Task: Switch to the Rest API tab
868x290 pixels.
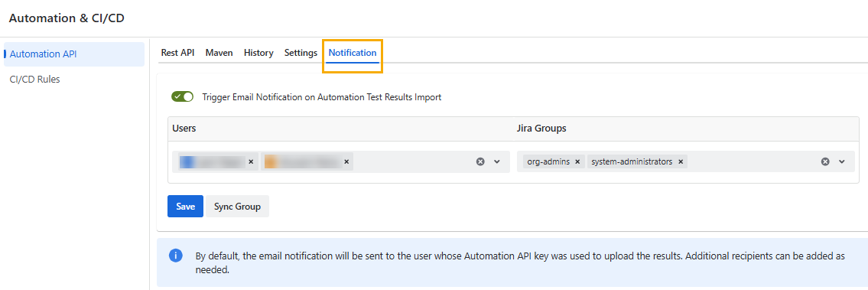Action: click(177, 53)
